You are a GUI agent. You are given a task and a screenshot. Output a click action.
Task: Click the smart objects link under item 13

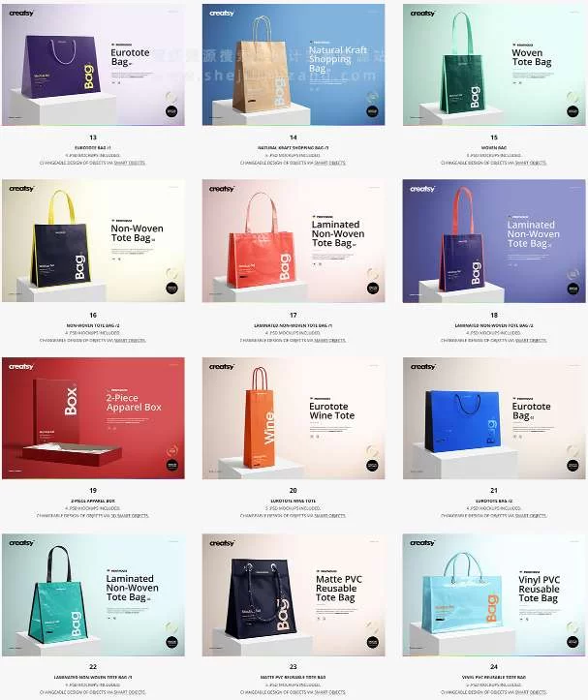click(130, 163)
